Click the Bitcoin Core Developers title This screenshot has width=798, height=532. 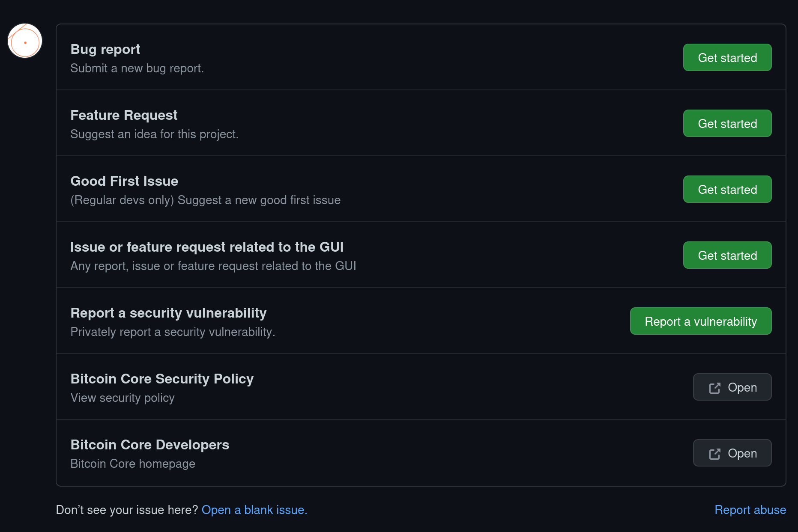(149, 445)
